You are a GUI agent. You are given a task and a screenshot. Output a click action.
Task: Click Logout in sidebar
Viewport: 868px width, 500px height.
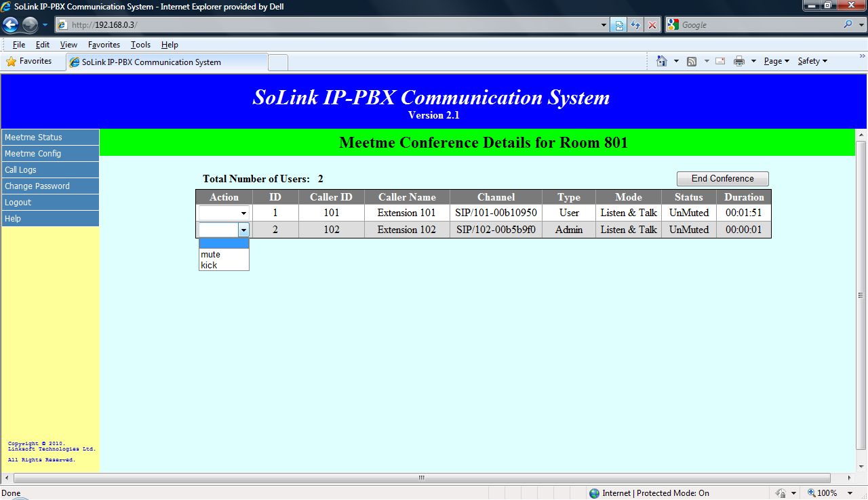[50, 203]
